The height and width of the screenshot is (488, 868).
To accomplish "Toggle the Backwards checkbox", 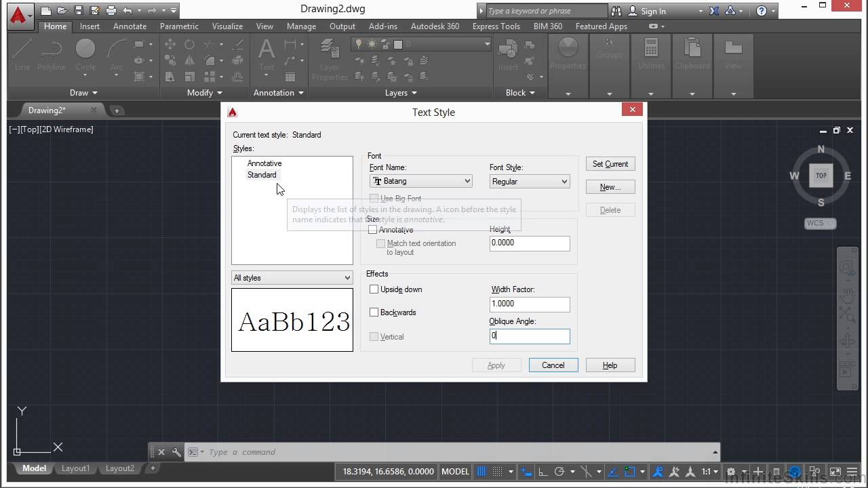I will click(374, 312).
